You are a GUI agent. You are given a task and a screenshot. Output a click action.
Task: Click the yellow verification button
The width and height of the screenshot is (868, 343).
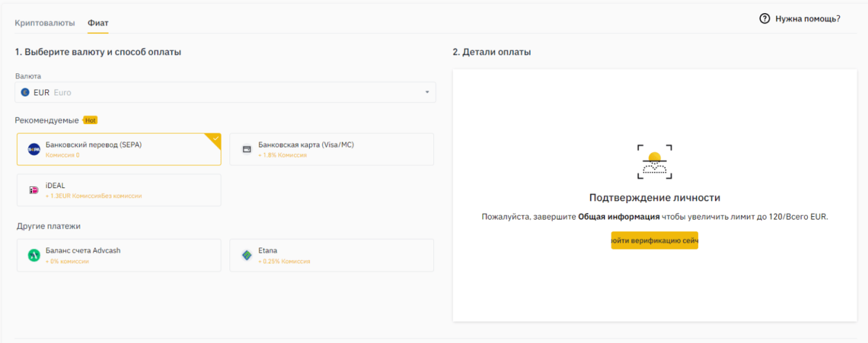[x=654, y=240]
